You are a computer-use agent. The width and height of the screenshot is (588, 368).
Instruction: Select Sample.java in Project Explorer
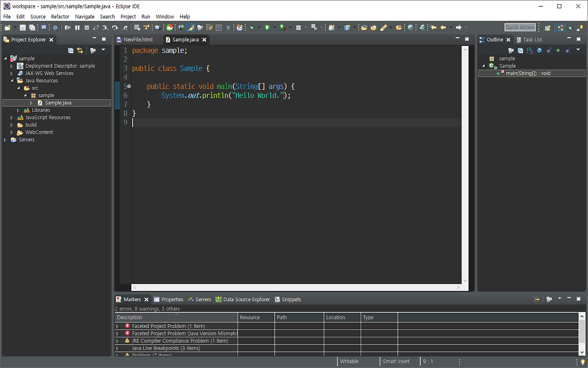pyautogui.click(x=57, y=103)
